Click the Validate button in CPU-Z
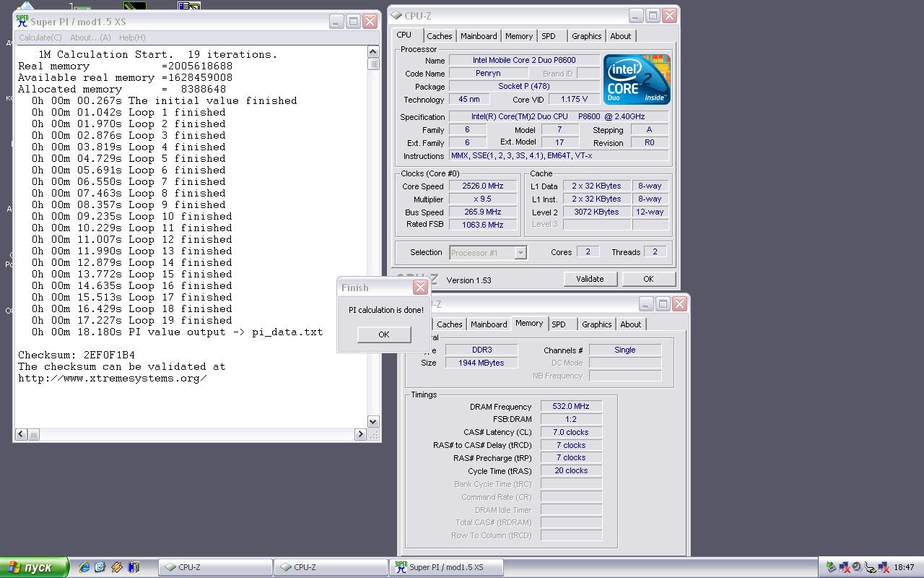The image size is (924, 578). pyautogui.click(x=590, y=279)
